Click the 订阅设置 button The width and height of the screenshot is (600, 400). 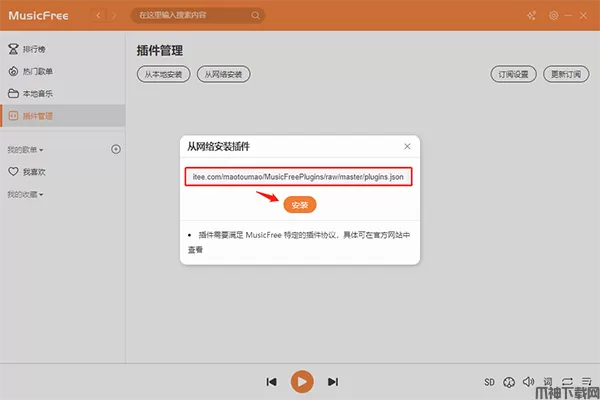[x=514, y=75]
